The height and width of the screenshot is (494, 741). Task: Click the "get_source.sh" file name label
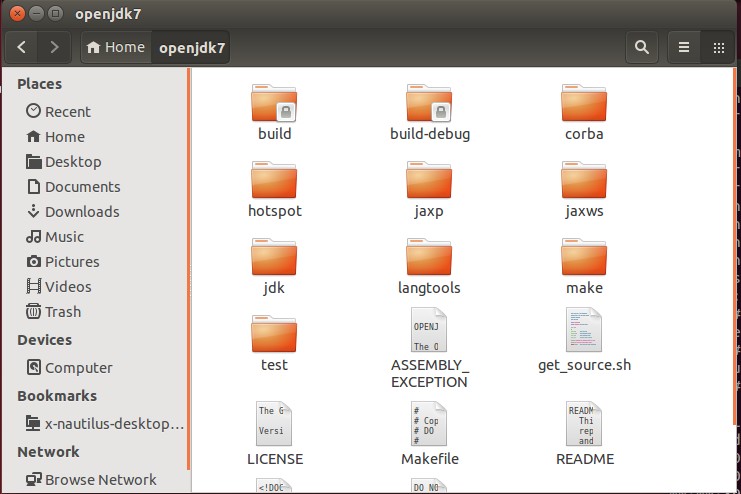click(585, 365)
